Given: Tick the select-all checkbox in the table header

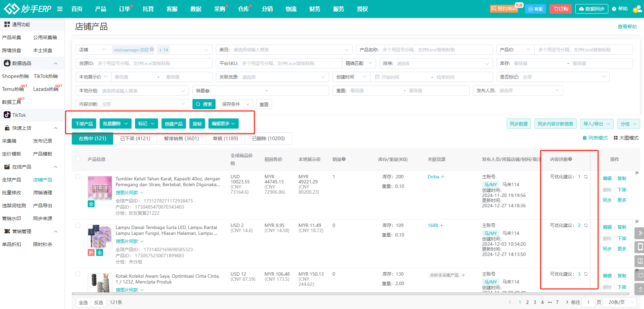Looking at the screenshot, I should (x=78, y=159).
